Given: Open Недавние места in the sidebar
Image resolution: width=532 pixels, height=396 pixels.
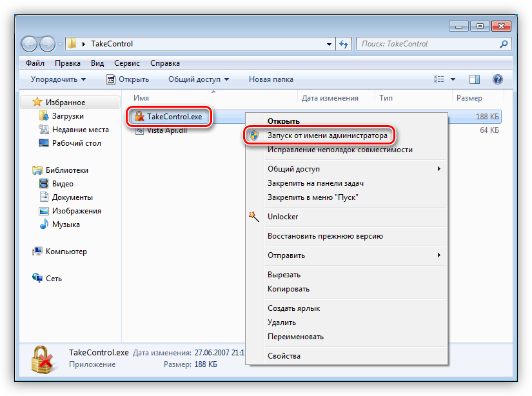Looking at the screenshot, I should click(x=81, y=130).
